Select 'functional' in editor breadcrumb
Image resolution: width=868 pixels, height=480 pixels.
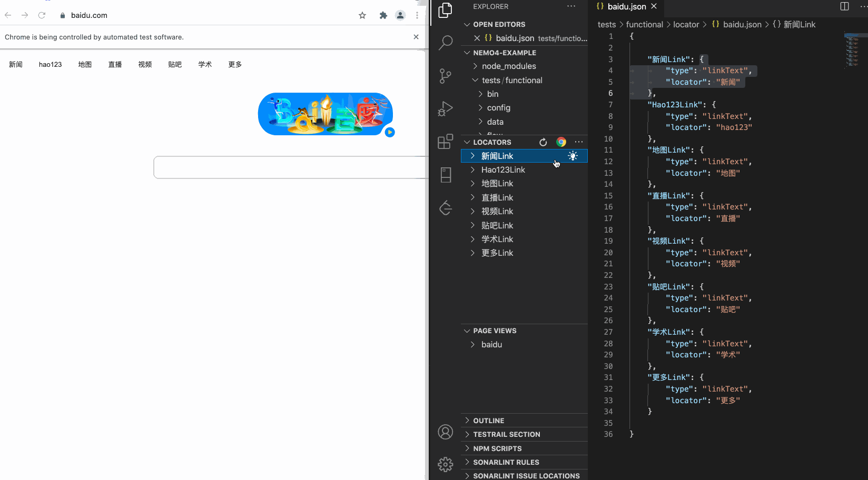point(645,24)
